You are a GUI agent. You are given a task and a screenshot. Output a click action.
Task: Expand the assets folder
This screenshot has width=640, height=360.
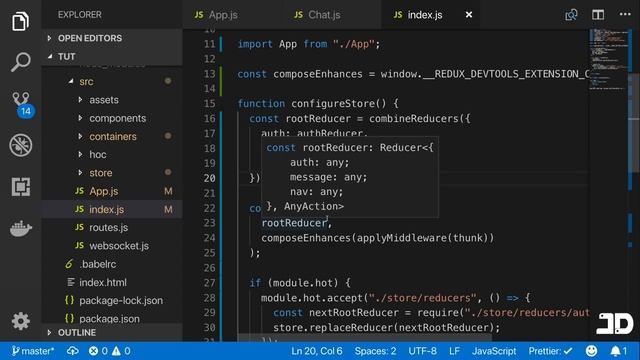coord(112,100)
